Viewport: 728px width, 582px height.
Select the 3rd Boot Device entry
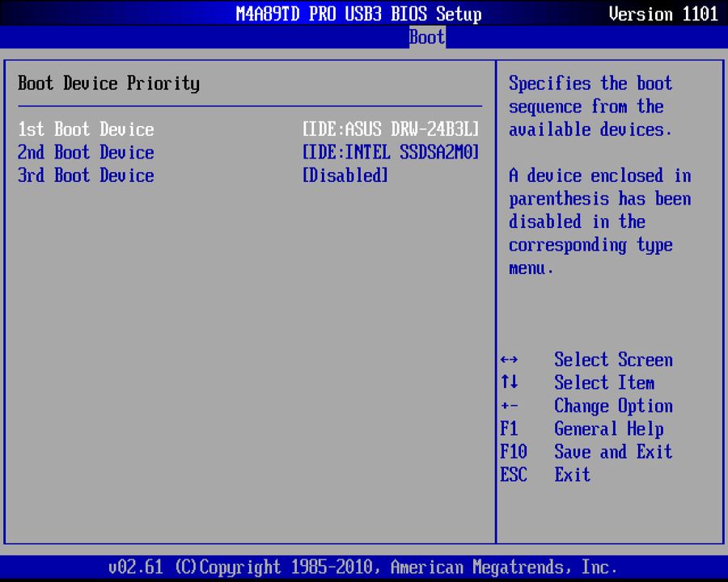click(x=86, y=175)
